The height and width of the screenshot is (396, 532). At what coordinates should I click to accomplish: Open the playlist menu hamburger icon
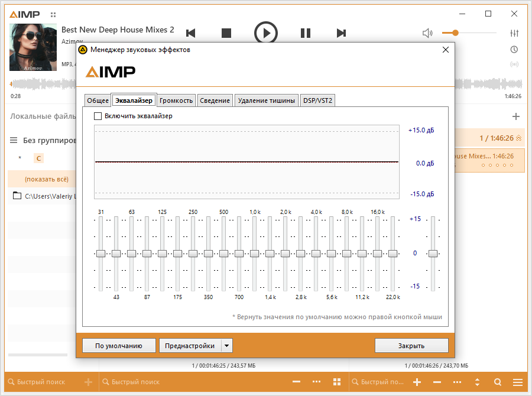[x=518, y=382]
